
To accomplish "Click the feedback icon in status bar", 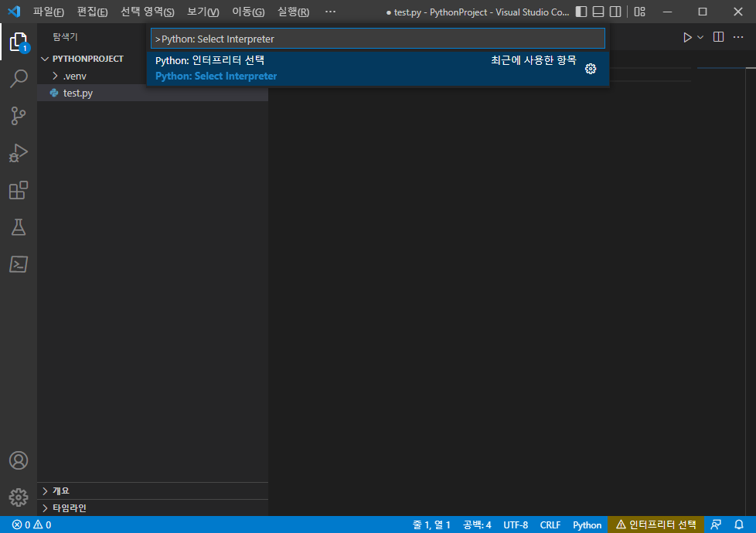I will click(x=716, y=525).
